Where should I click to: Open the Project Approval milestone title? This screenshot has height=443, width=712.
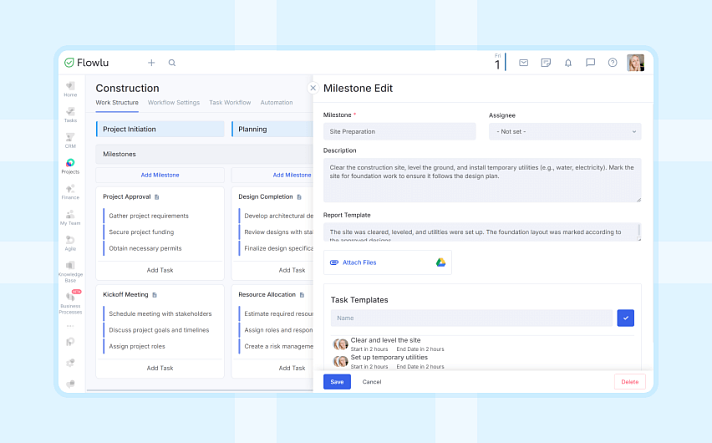pyautogui.click(x=127, y=197)
